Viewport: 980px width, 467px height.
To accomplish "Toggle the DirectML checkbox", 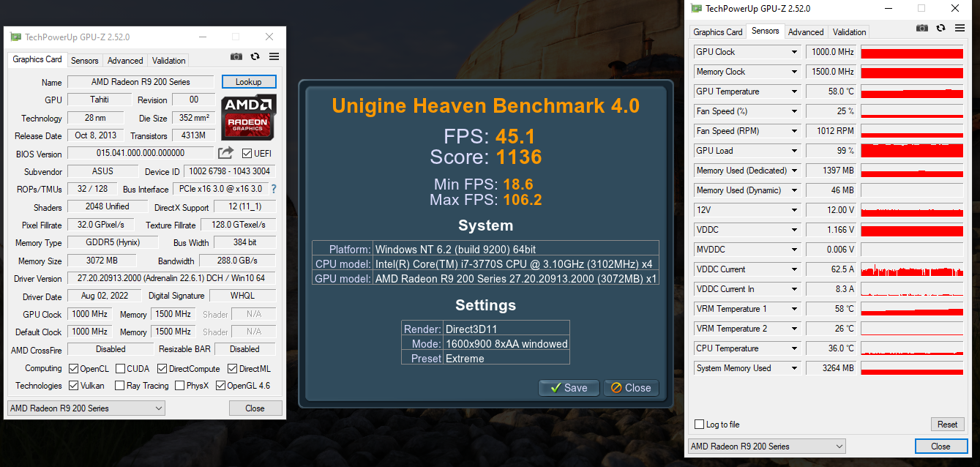I will pyautogui.click(x=232, y=368).
